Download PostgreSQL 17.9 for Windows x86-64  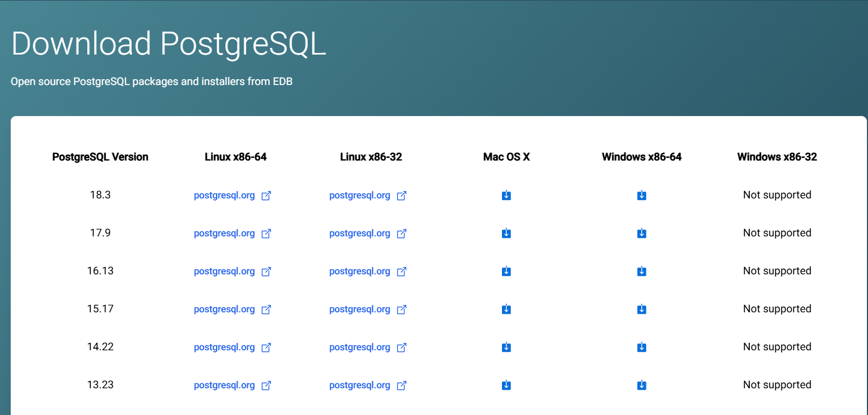[x=642, y=233]
